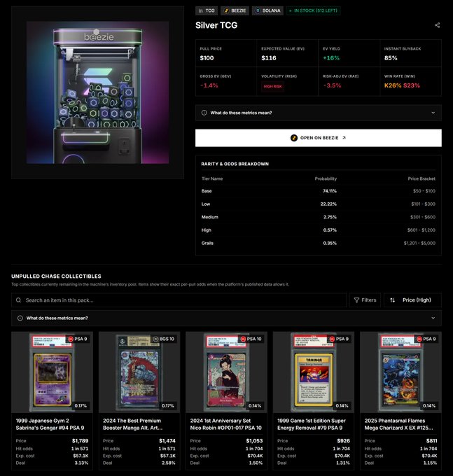Click the $1,789 price on the Gengar card
Viewport: 453px width, 476px height.
[x=80, y=441]
